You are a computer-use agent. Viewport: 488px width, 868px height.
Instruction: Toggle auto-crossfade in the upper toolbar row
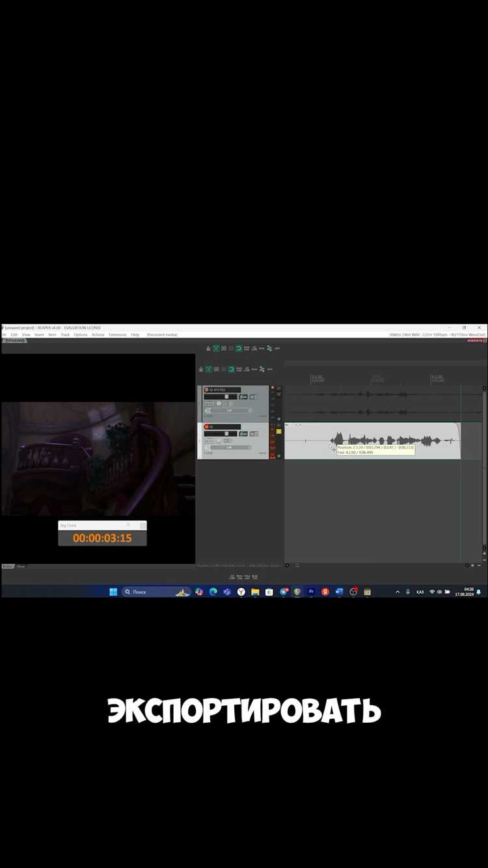click(216, 349)
